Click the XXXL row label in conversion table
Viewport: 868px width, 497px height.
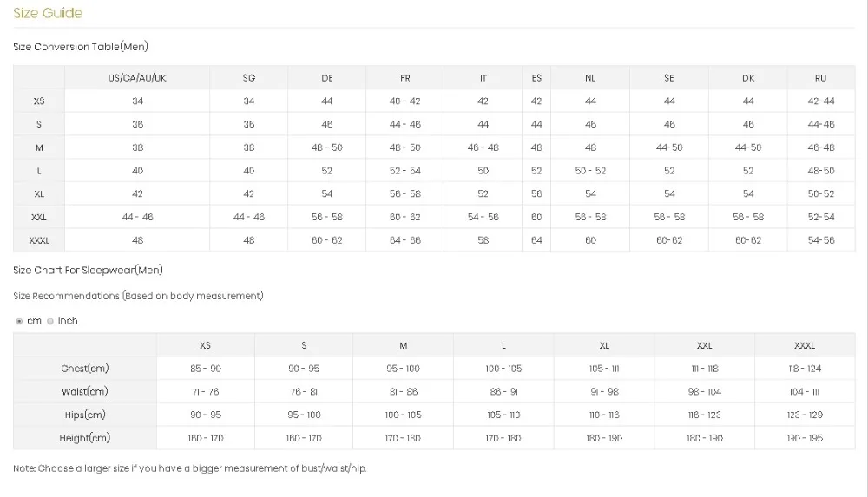[39, 240]
